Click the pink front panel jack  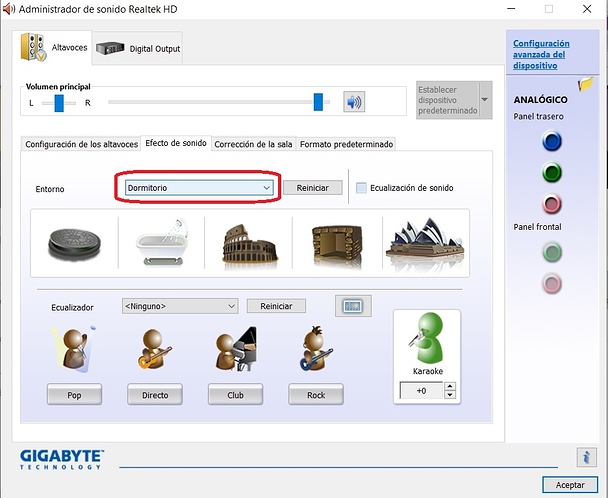[551, 284]
